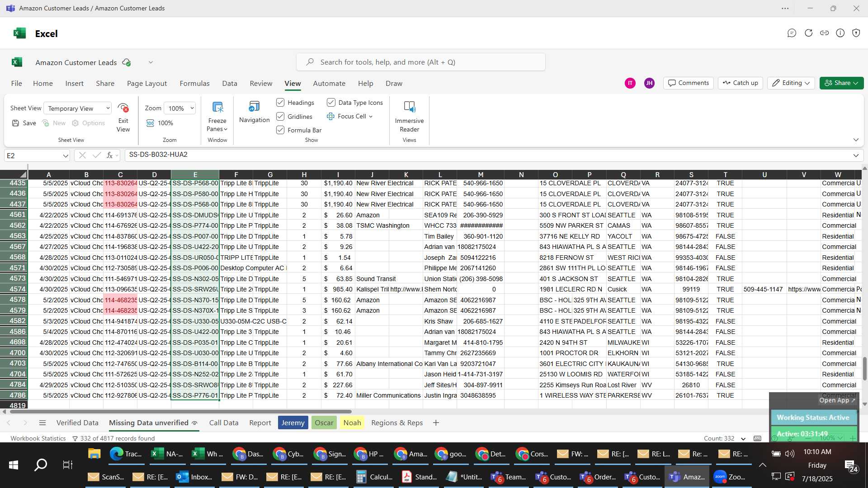Click the vertical scrollbar thumb

click(864, 368)
